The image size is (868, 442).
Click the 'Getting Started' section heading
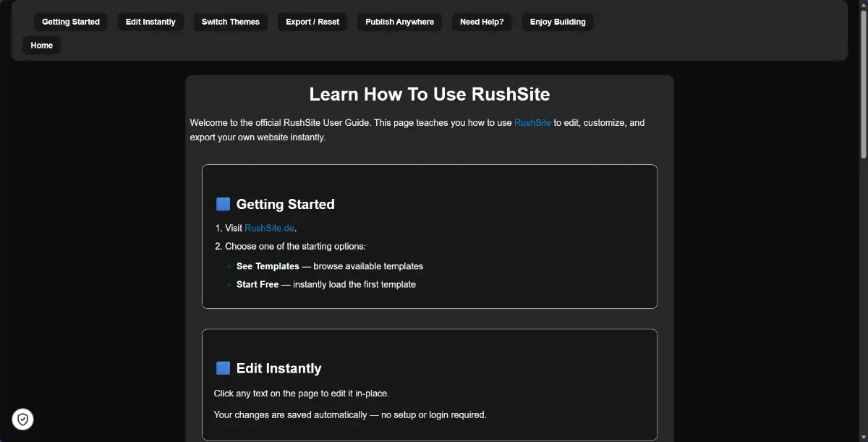(x=286, y=204)
